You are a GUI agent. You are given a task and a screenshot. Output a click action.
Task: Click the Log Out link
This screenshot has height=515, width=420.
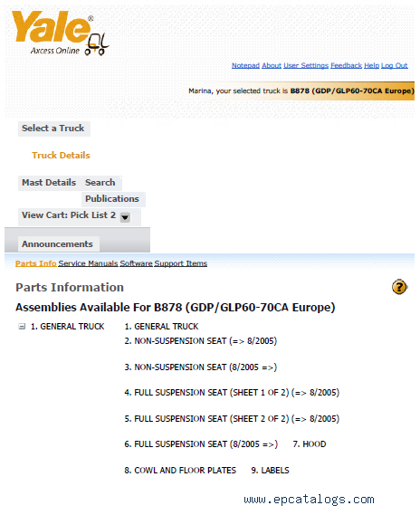tap(394, 66)
